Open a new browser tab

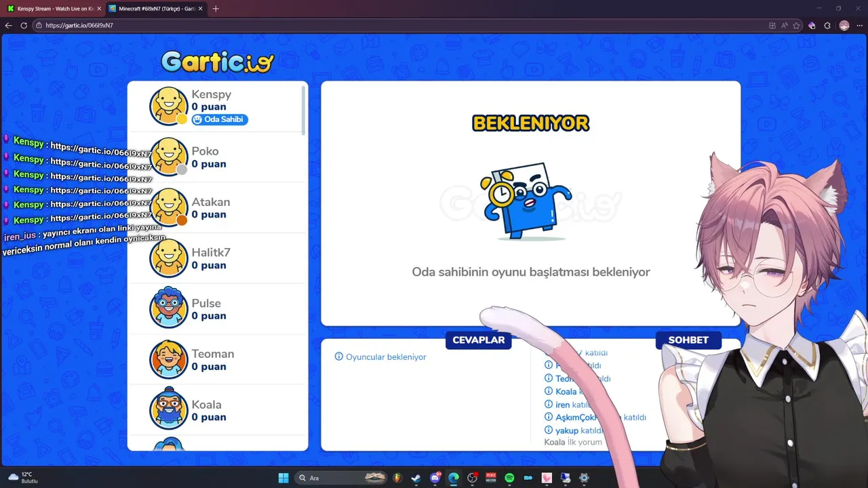(216, 8)
